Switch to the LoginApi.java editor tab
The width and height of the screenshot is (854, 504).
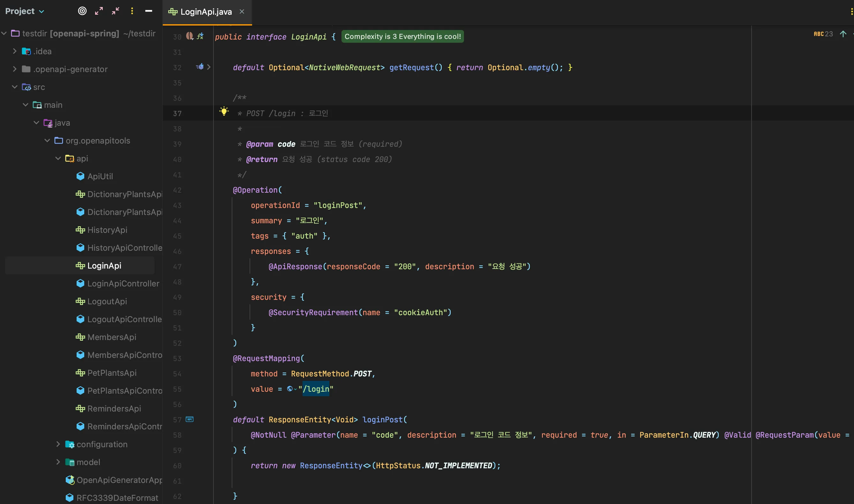pos(206,12)
